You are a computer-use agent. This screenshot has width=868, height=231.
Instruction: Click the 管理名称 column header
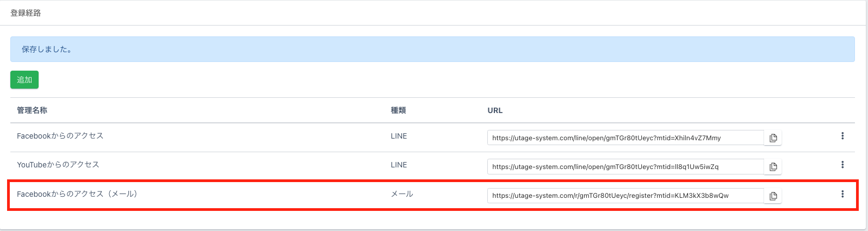[32, 110]
